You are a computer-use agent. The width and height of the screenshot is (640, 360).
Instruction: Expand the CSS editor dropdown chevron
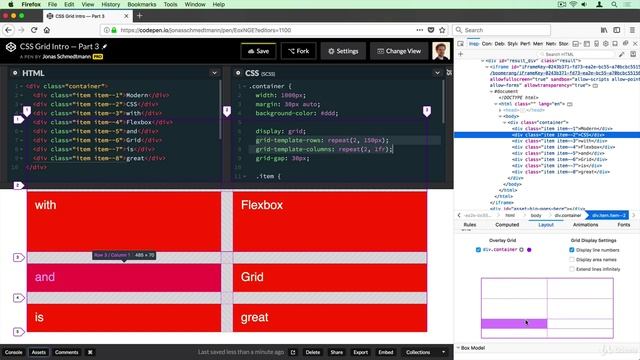pos(437,73)
